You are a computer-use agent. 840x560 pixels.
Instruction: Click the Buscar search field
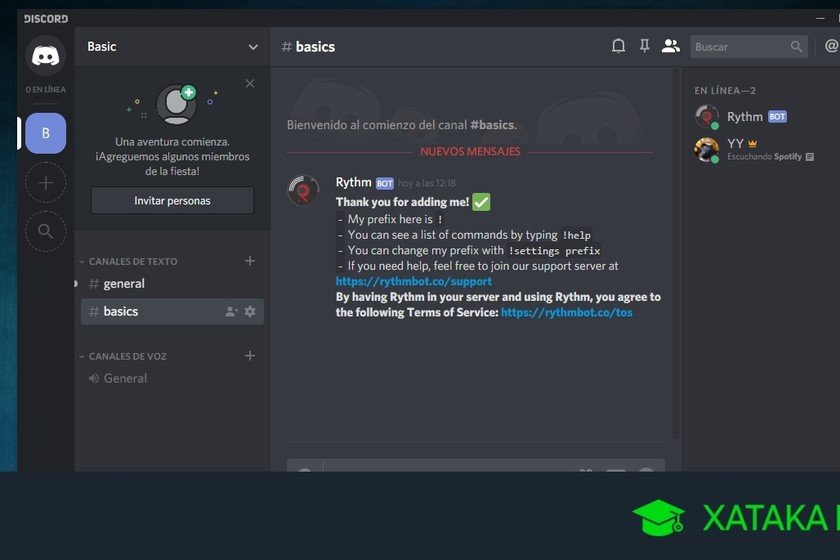click(x=748, y=47)
